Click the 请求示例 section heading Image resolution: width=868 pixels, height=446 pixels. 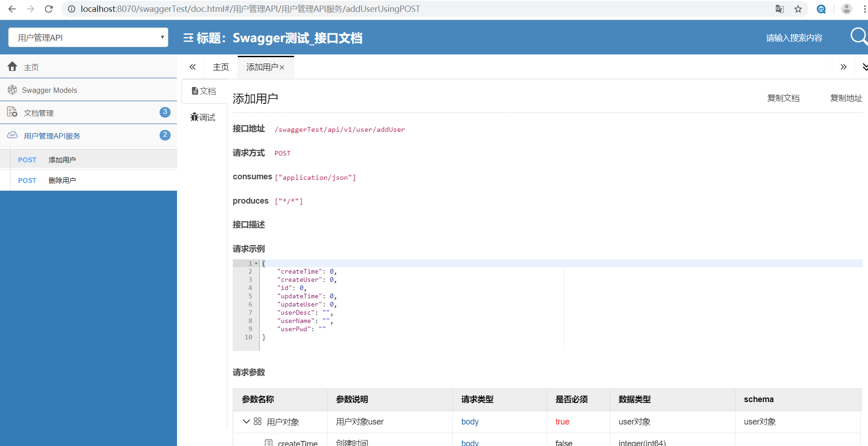point(249,249)
